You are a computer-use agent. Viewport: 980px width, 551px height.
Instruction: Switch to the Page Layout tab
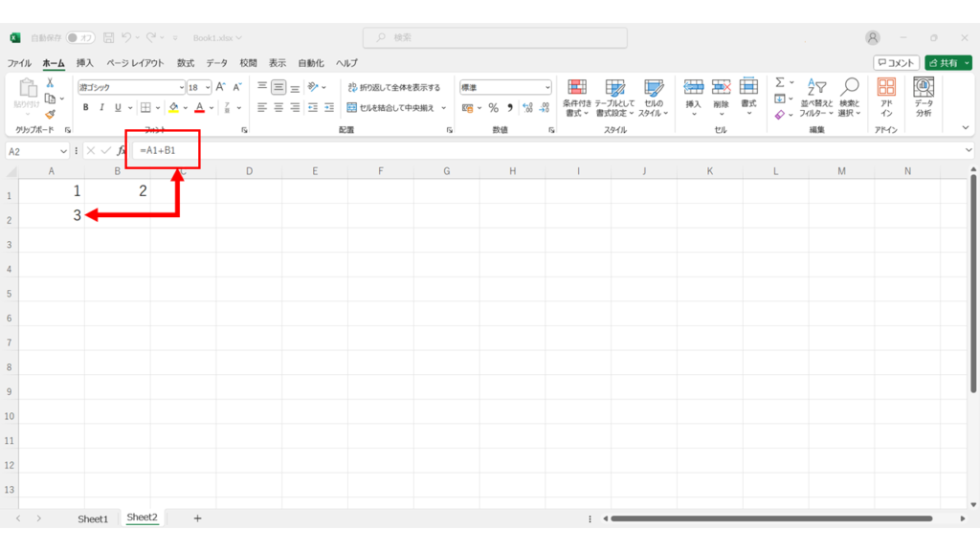(135, 63)
